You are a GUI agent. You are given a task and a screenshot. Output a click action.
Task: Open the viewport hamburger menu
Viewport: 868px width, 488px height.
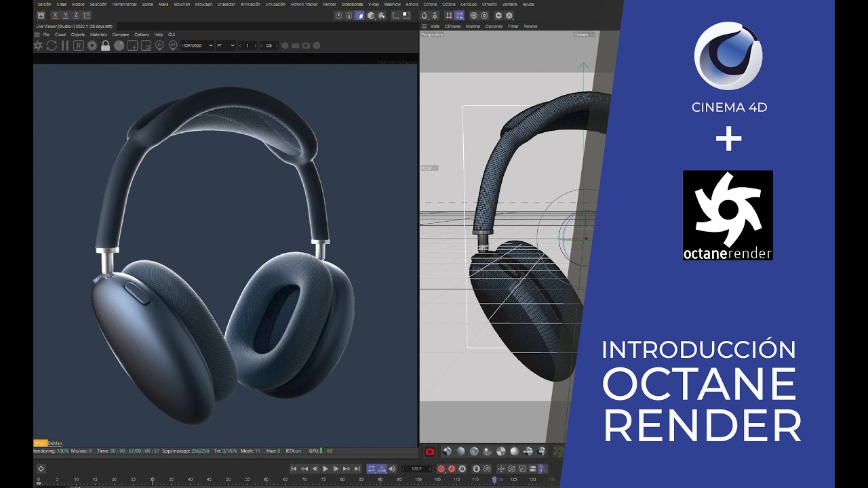(425, 26)
